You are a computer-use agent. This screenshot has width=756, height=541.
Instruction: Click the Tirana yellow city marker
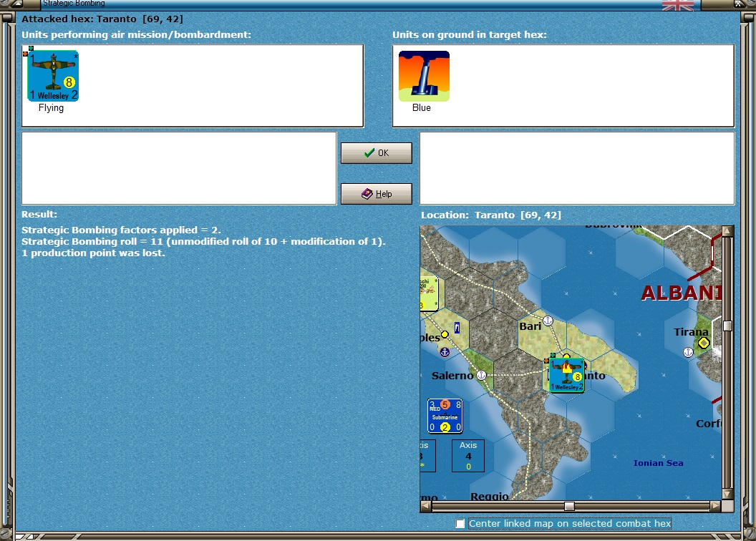[704, 343]
